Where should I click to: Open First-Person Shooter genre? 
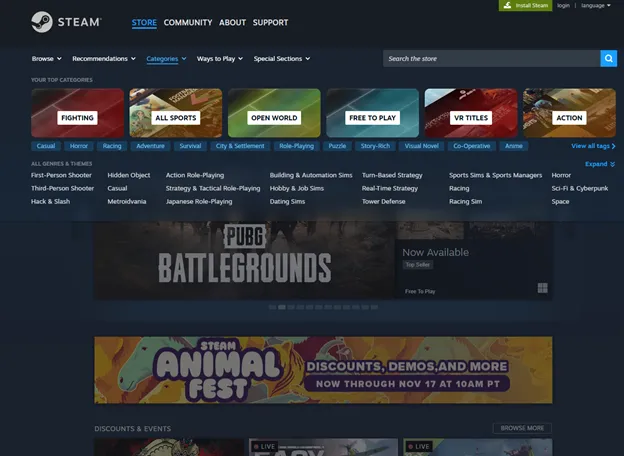(x=61, y=175)
